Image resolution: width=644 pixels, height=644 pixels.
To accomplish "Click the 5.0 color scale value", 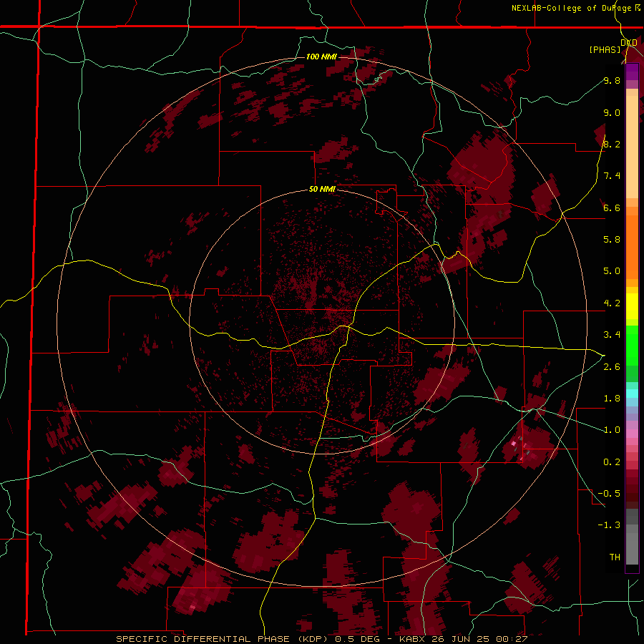I will (612, 271).
